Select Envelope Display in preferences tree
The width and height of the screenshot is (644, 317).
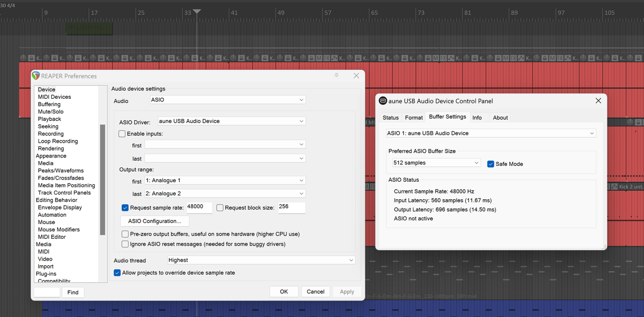pyautogui.click(x=60, y=208)
